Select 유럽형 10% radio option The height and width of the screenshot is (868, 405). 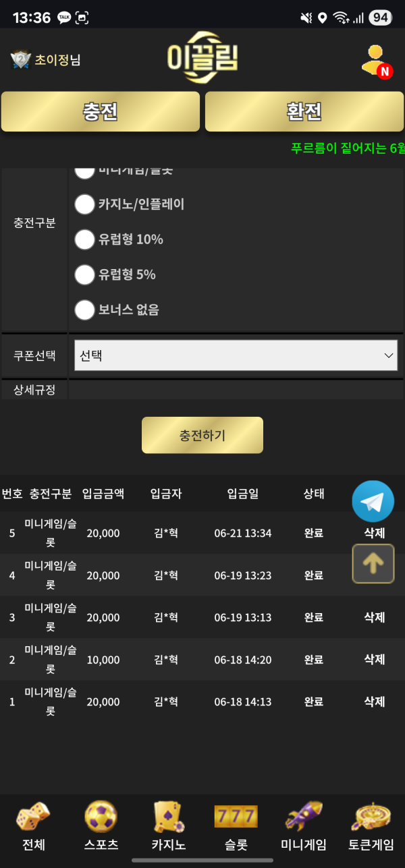(84, 239)
